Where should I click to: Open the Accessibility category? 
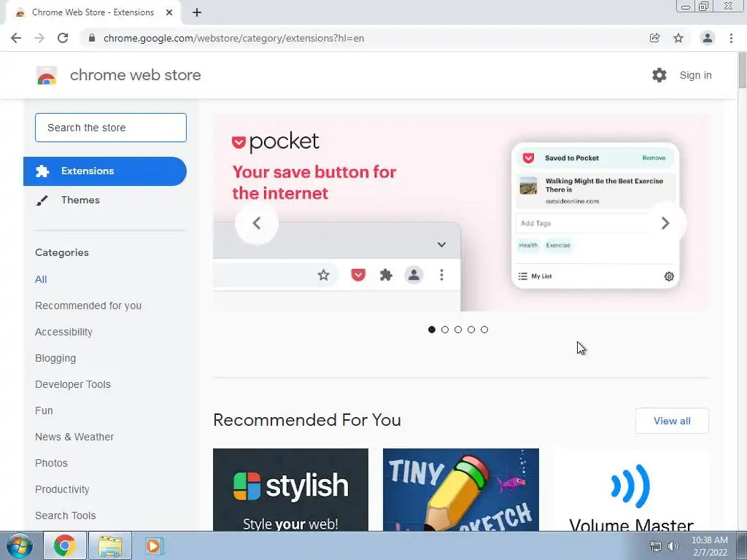pos(64,332)
